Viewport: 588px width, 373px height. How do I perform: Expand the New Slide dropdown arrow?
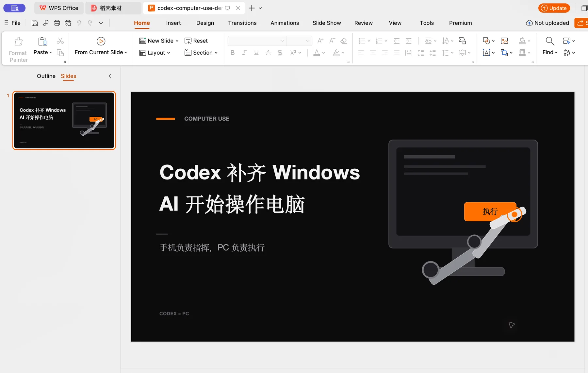coord(177,41)
